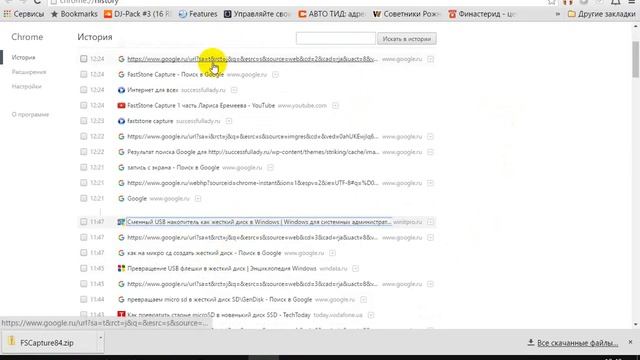This screenshot has height=360, width=640.
Task: Open превращаем micro sd в жесткий диск link
Action: pos(220,300)
